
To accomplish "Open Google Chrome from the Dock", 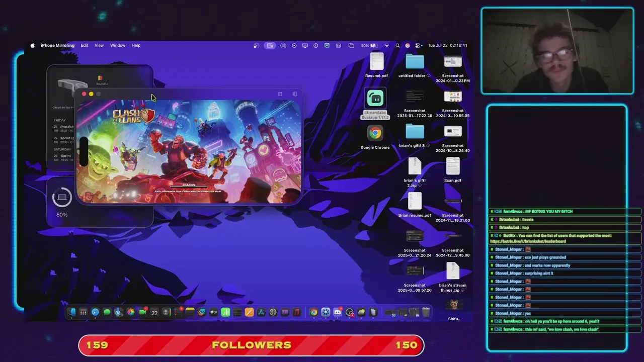I will point(313,312).
